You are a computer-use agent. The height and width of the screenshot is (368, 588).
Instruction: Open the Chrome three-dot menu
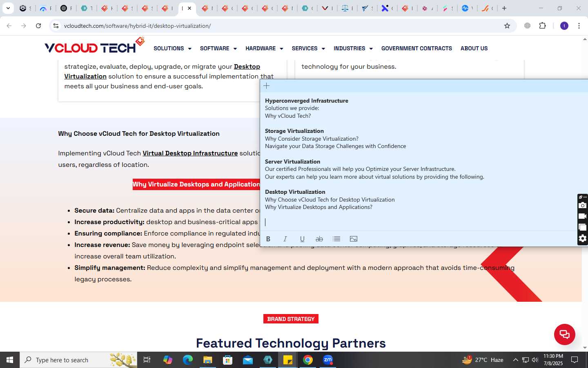(x=579, y=26)
